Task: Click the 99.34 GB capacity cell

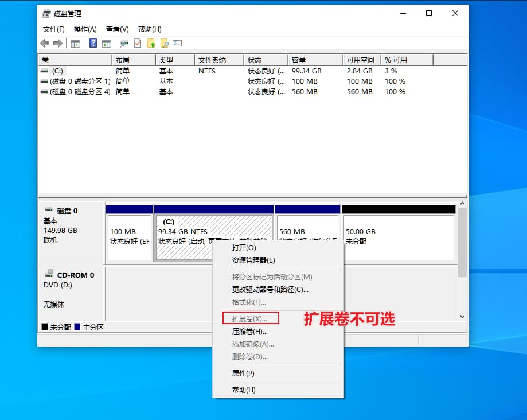Action: [307, 71]
